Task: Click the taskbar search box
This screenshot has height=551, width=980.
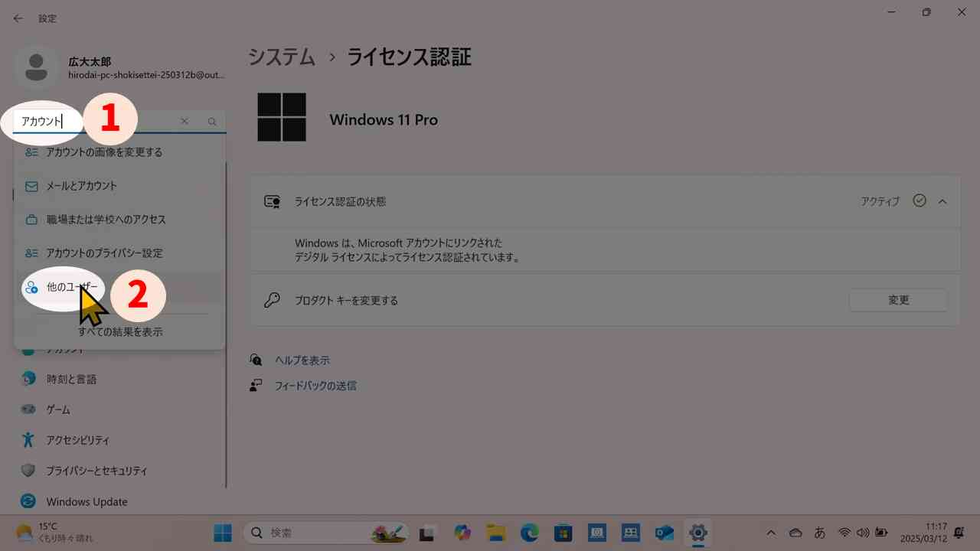Action: pyautogui.click(x=328, y=532)
